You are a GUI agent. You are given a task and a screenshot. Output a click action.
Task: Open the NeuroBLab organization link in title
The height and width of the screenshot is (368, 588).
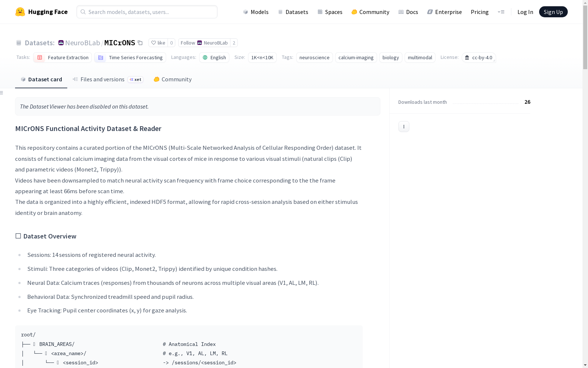pyautogui.click(x=83, y=43)
